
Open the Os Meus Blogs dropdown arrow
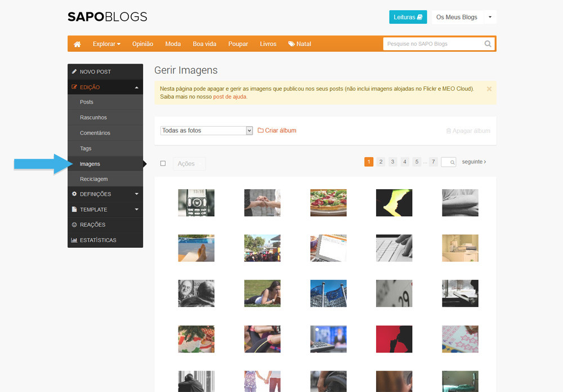490,17
